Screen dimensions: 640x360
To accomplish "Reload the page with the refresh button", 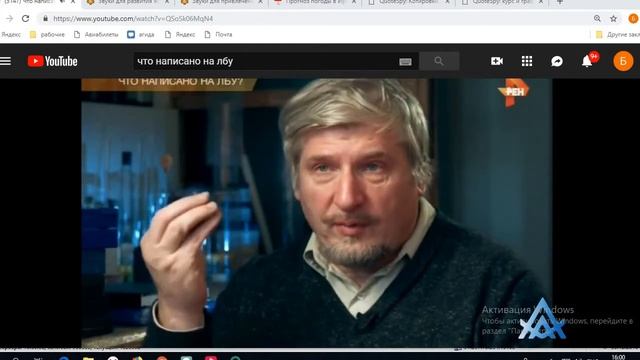I will [25, 18].
